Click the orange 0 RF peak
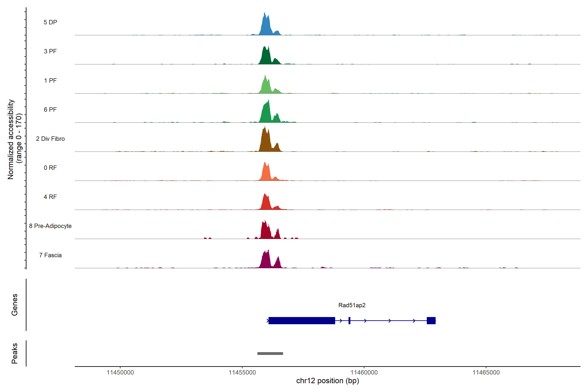 (266, 173)
